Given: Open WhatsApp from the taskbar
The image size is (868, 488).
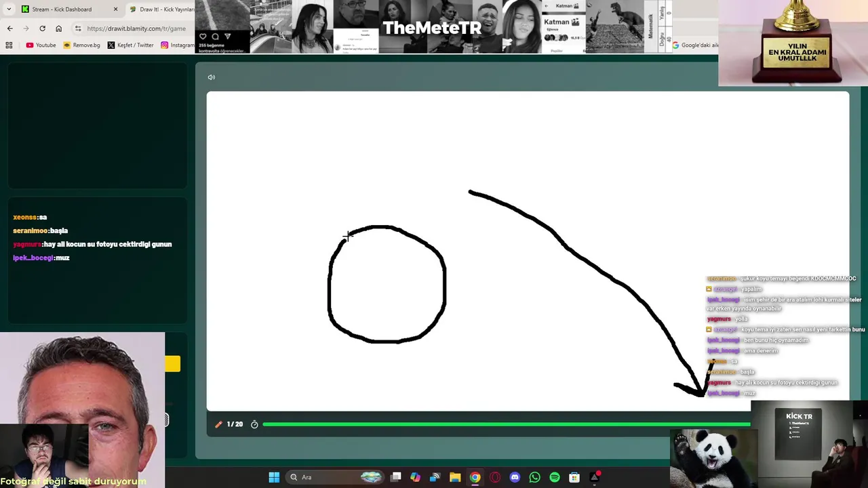Looking at the screenshot, I should click(534, 477).
